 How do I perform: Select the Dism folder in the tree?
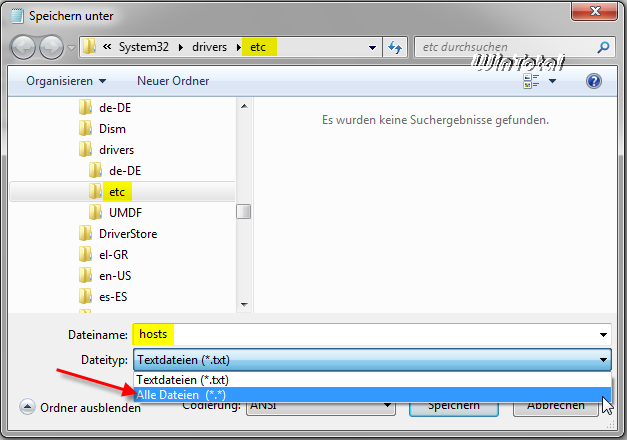click(x=112, y=129)
